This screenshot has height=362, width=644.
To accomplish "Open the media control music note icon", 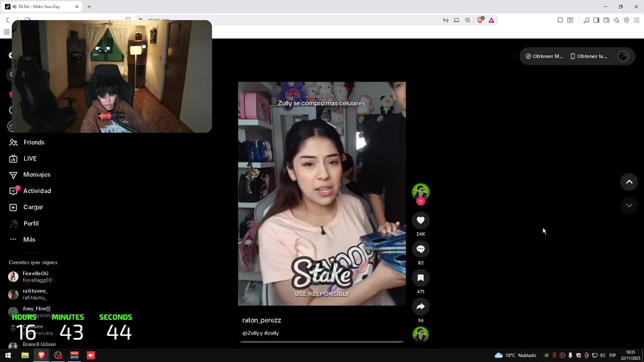I will (586, 20).
